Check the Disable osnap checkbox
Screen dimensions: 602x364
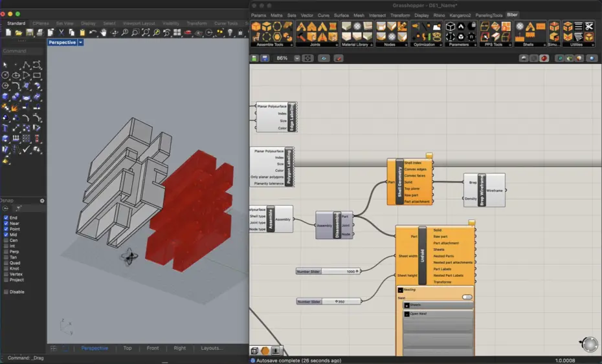[x=6, y=292]
